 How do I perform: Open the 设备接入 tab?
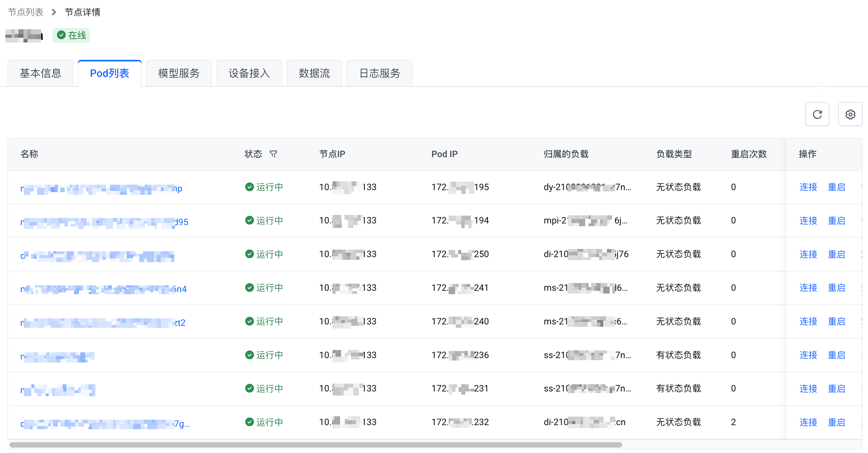point(249,73)
